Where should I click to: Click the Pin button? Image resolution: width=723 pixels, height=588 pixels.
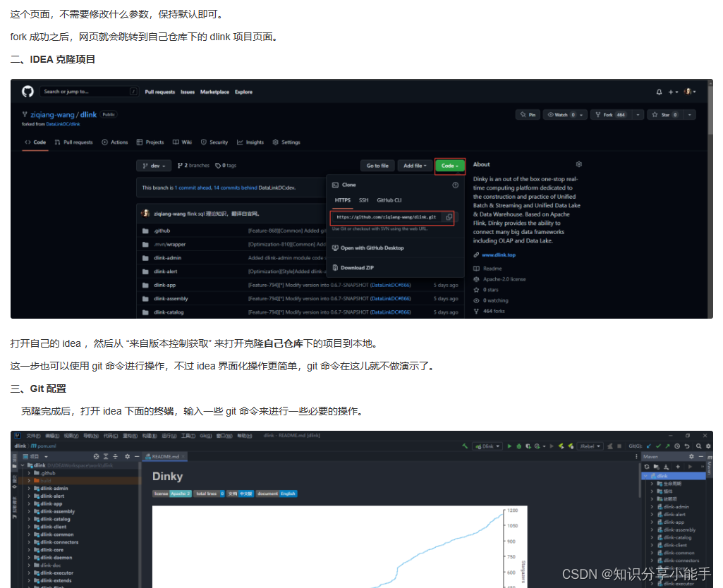528,115
